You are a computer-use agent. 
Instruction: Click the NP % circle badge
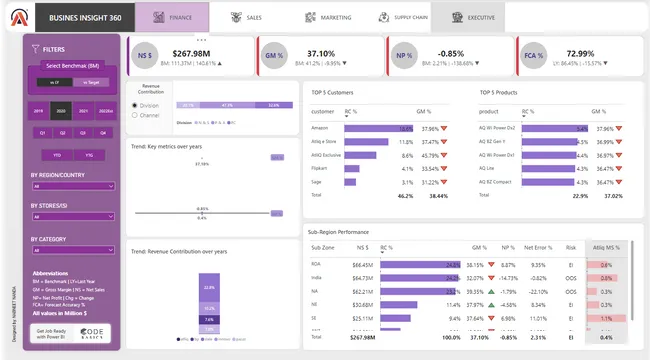pos(404,56)
